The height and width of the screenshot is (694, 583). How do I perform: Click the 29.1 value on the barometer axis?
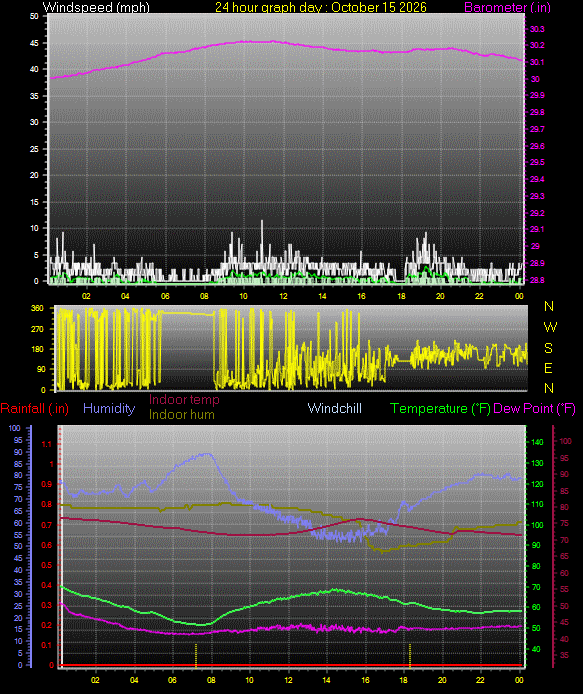coord(537,229)
